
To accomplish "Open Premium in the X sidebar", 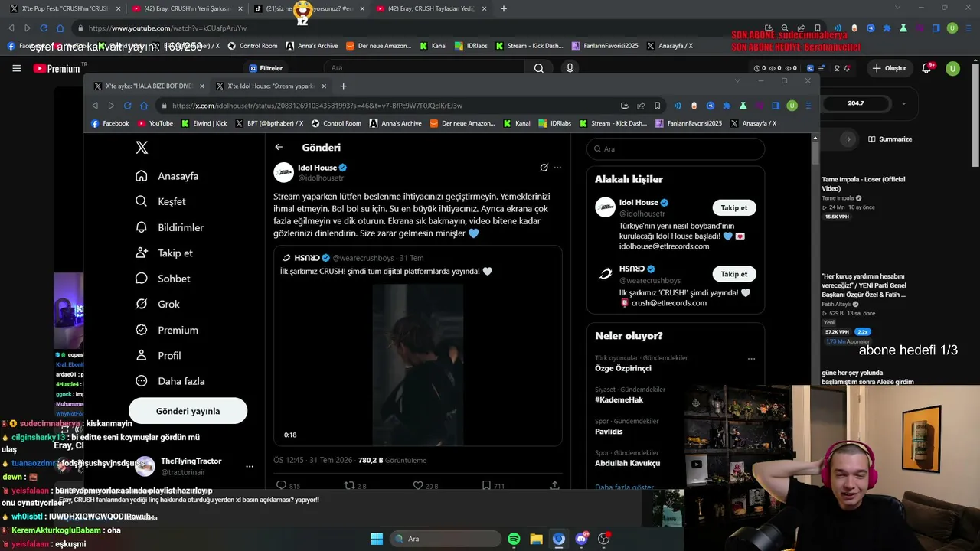I will click(166, 330).
